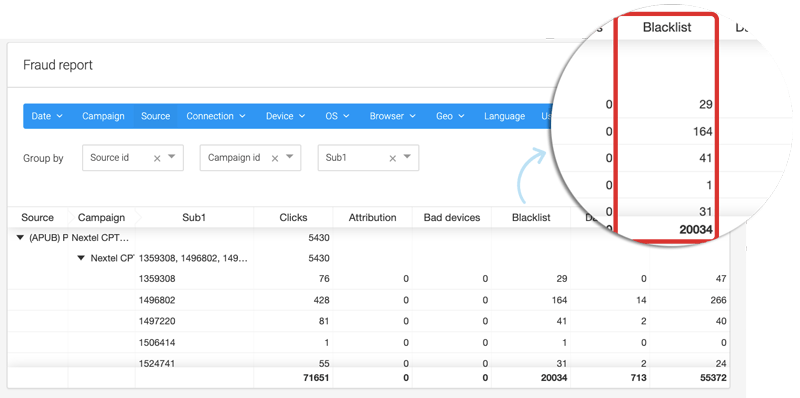Open the Sub1 group-by dropdown arrow
This screenshot has width=800, height=398.
pos(407,157)
